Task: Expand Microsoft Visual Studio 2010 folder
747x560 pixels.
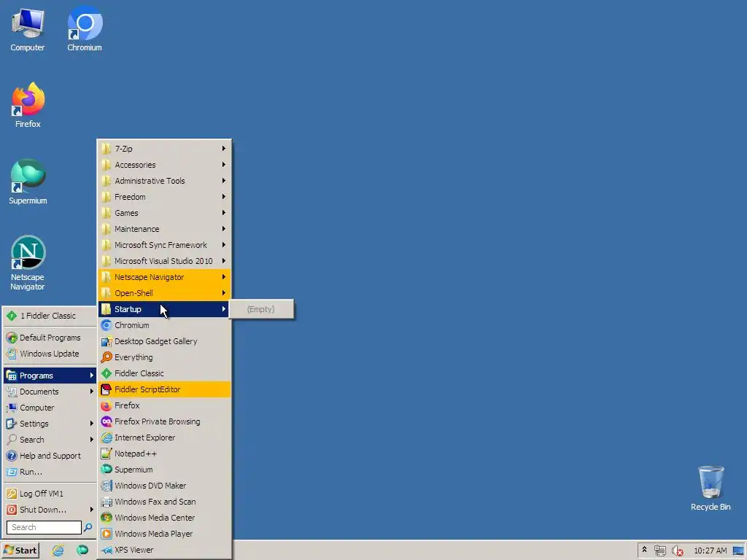Action: point(164,261)
